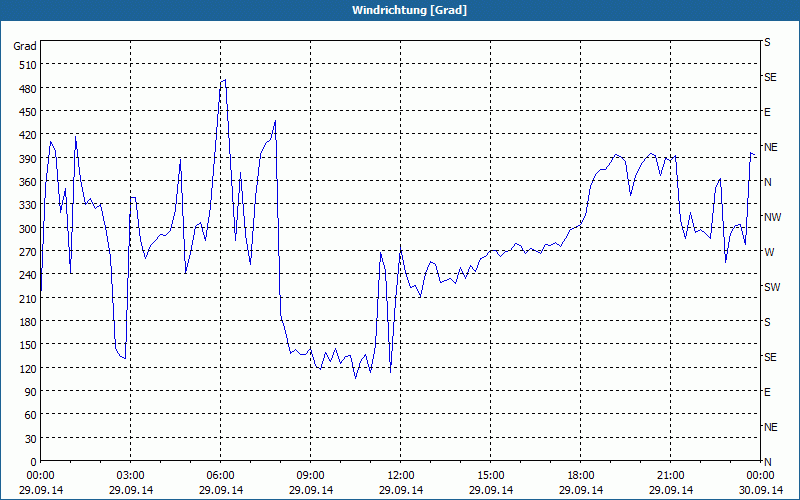Click the 09:00 time label
The image size is (800, 500).
click(x=310, y=476)
